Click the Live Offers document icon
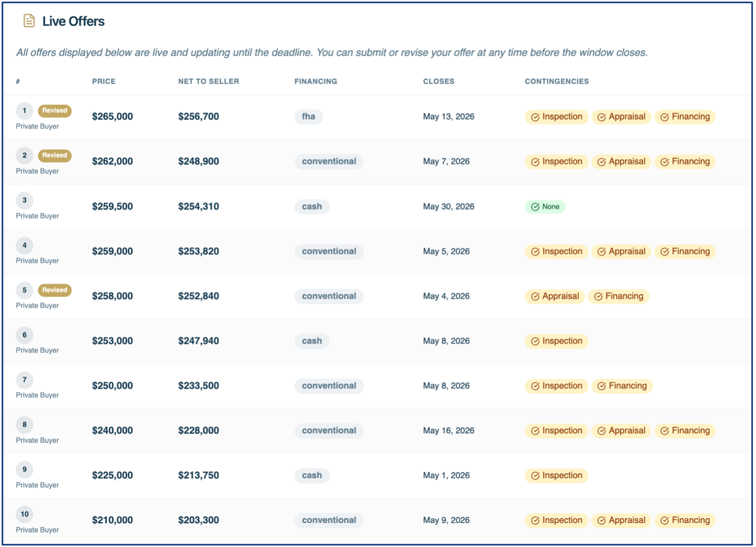 [x=29, y=21]
